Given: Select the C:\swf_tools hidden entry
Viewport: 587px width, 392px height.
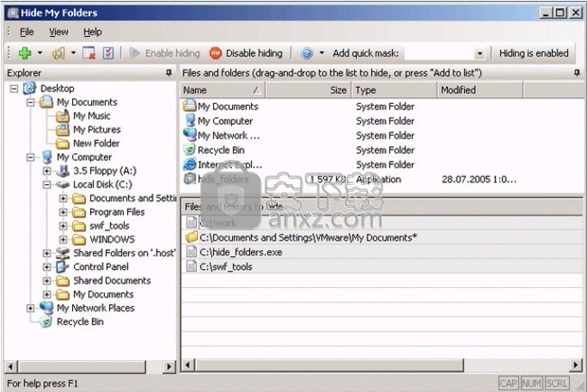Looking at the screenshot, I should 382,266.
